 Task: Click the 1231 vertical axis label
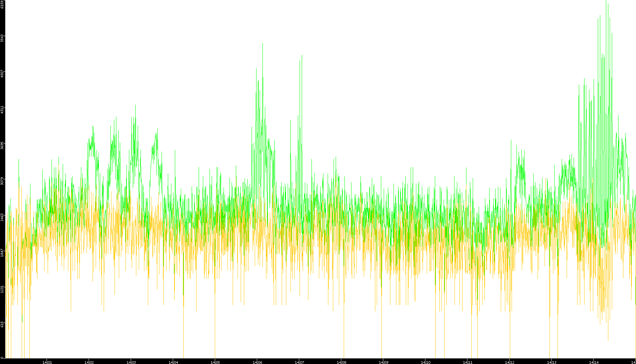[2, 289]
